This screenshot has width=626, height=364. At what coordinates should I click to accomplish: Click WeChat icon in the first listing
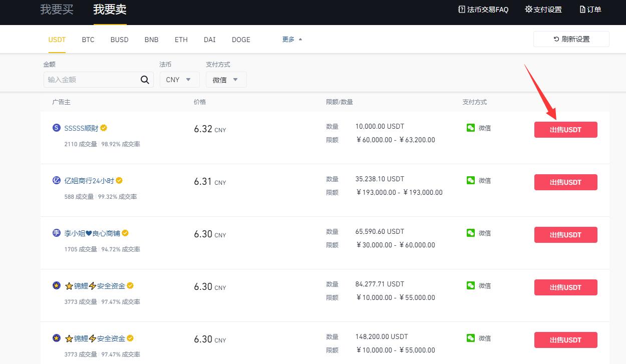[x=470, y=128]
